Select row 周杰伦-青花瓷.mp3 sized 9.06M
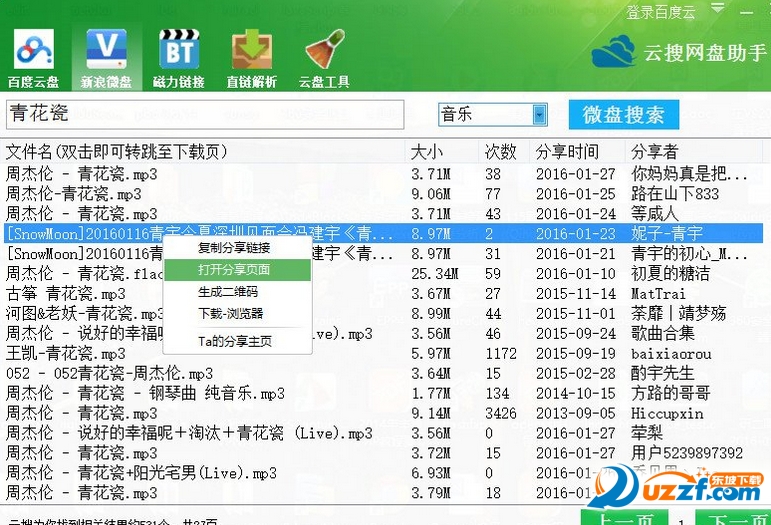Screen dimensions: 771x525 tap(384, 194)
